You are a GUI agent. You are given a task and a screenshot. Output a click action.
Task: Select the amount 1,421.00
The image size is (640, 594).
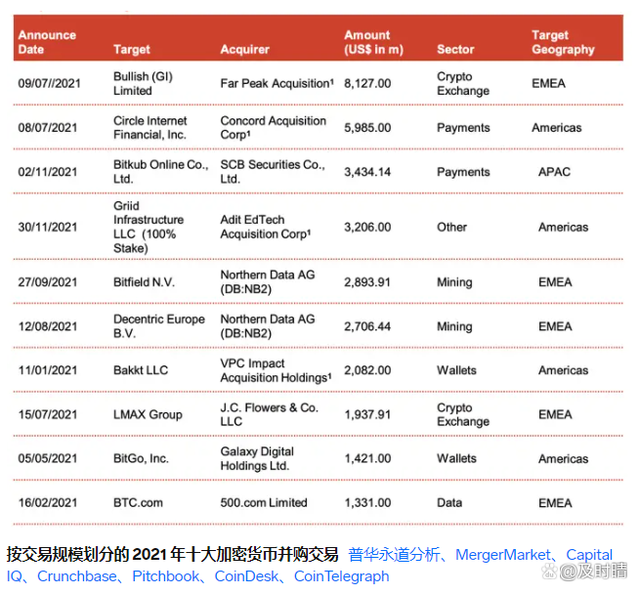(x=367, y=458)
